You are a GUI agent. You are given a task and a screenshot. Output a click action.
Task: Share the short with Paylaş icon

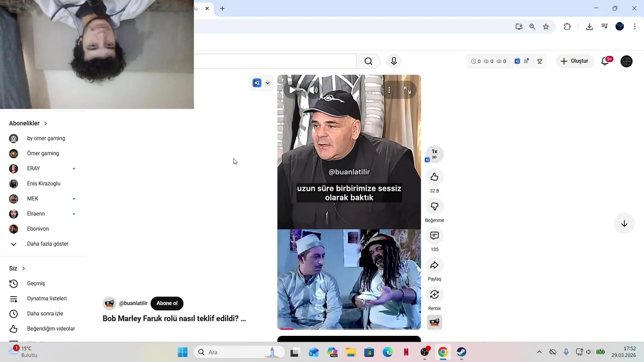pos(435,265)
